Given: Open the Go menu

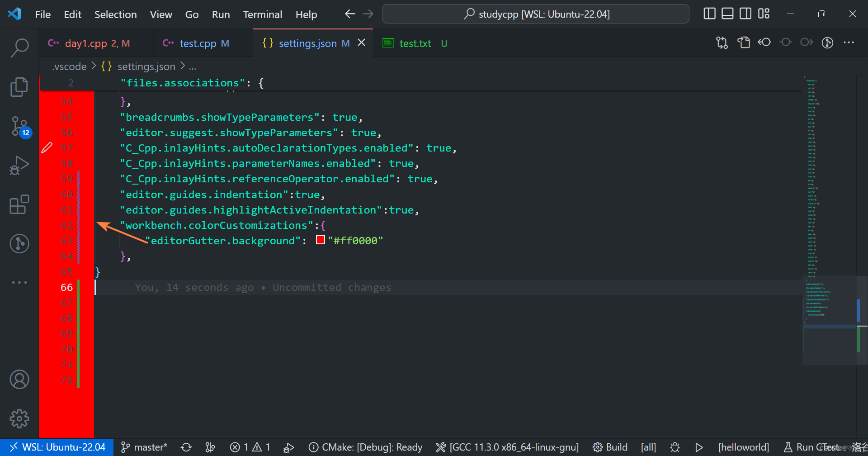Looking at the screenshot, I should pyautogui.click(x=192, y=14).
